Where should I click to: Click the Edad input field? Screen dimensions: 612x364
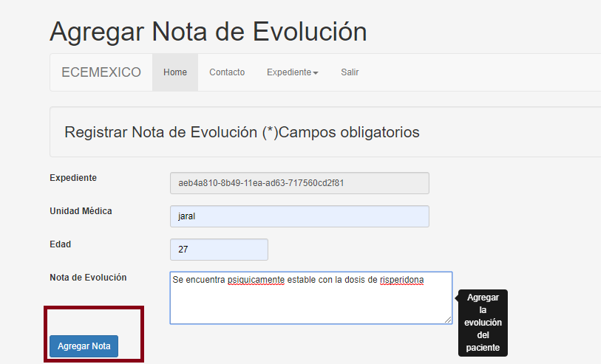(219, 250)
